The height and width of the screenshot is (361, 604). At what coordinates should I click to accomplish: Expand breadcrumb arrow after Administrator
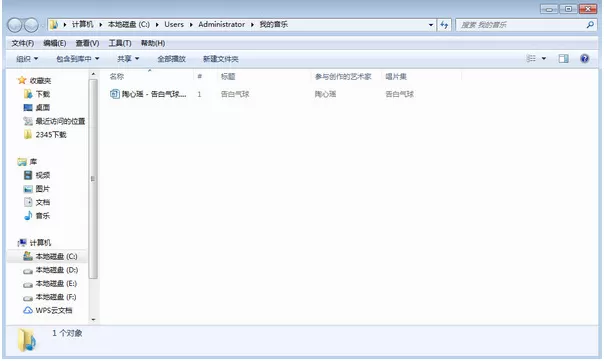click(252, 25)
